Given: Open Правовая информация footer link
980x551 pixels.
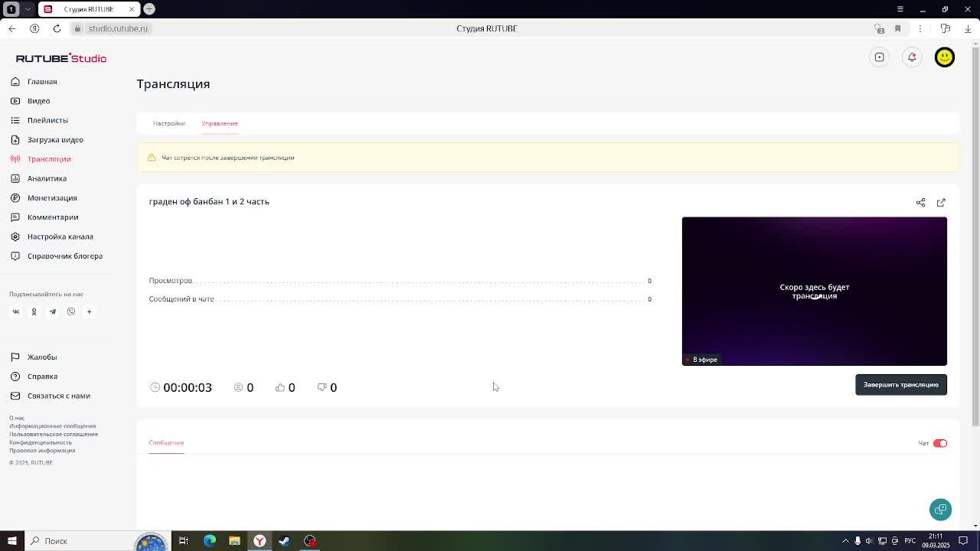Looking at the screenshot, I should point(42,450).
